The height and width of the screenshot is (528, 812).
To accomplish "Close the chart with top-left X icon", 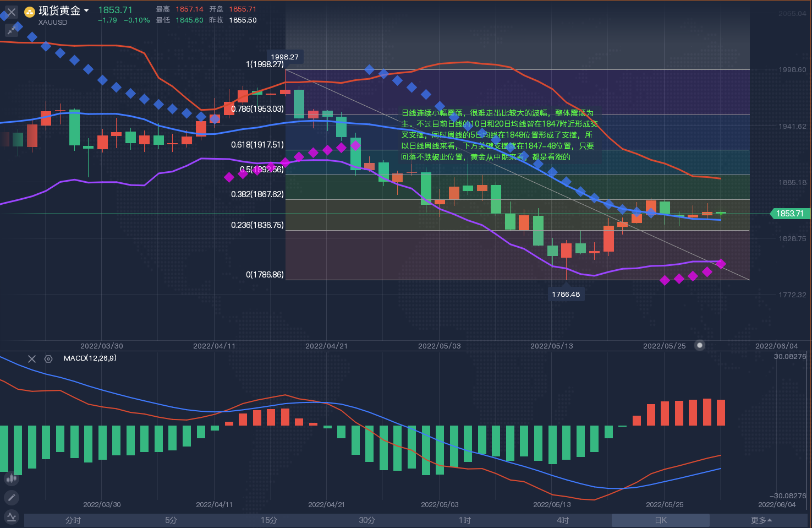I will coord(11,12).
